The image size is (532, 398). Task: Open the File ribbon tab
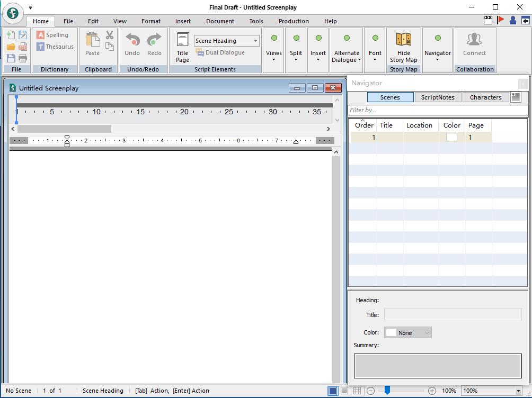pyautogui.click(x=68, y=21)
